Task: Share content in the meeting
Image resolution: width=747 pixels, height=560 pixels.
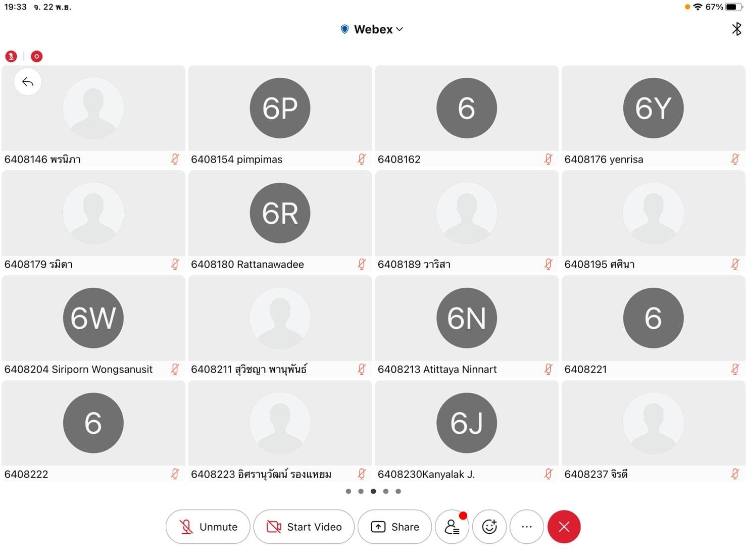Action: point(395,527)
